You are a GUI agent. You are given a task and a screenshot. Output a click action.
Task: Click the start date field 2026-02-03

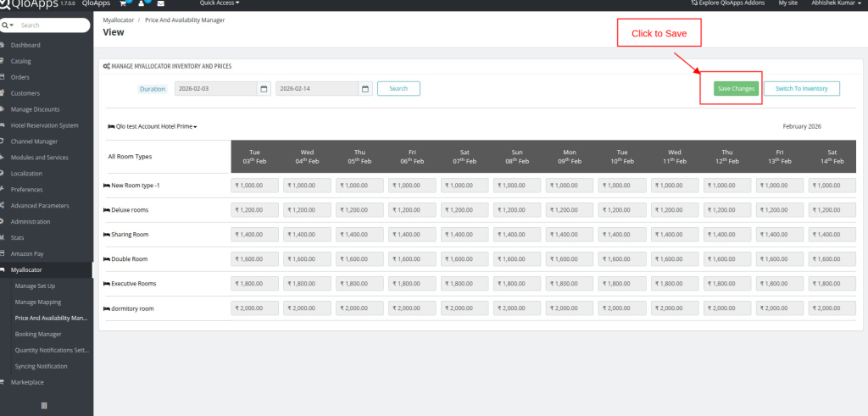[215, 88]
